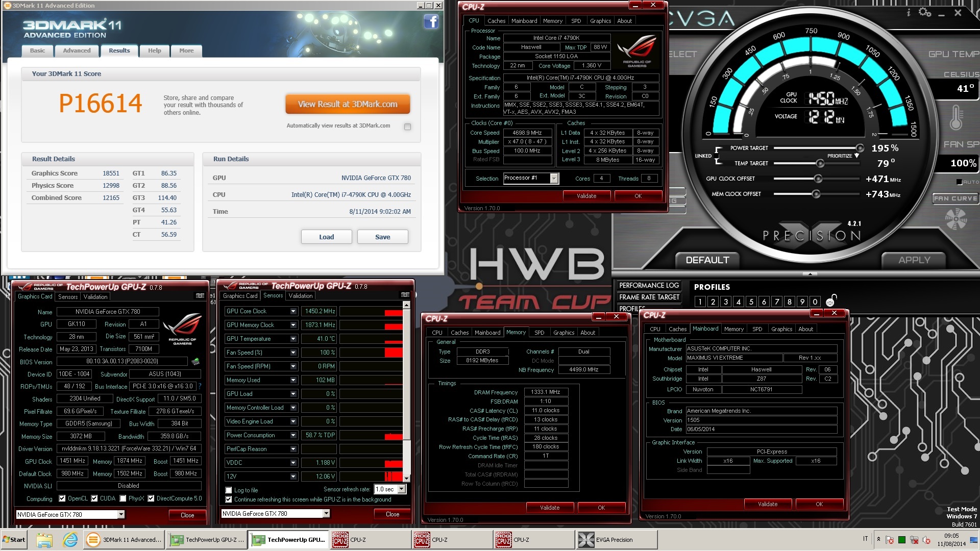The width and height of the screenshot is (980, 551).
Task: Open GPU selector dropdown in Graphics Card window
Action: coord(121,514)
